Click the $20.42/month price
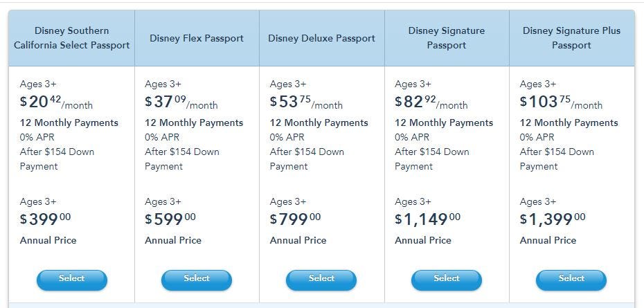644x308 pixels. pyautogui.click(x=56, y=102)
